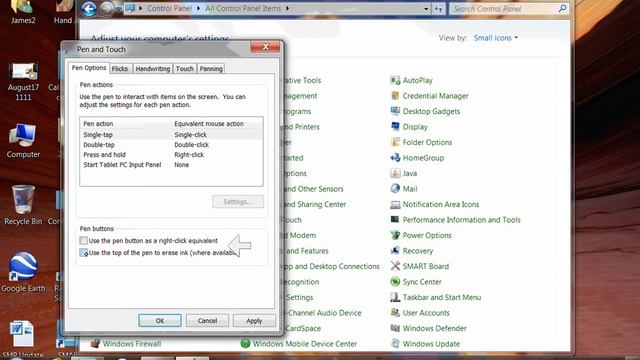
Task: Open AutoPlay icon in Control Panel
Action: tap(395, 80)
